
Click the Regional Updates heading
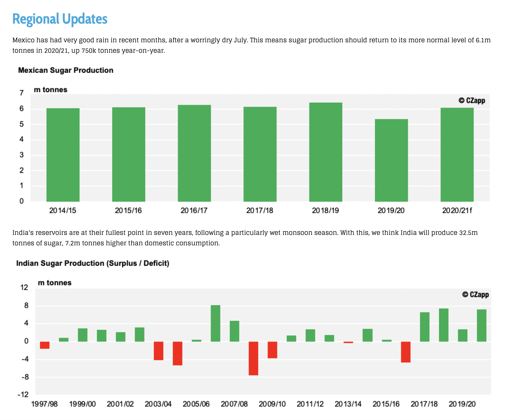[60, 19]
